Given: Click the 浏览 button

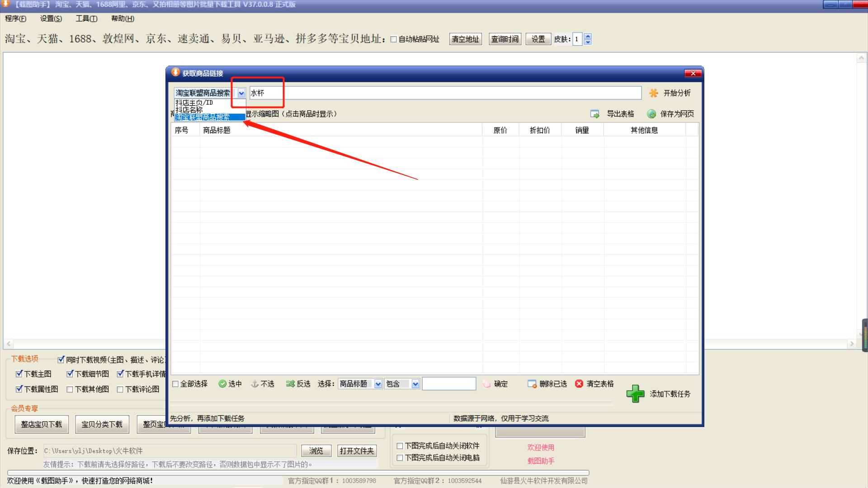Looking at the screenshot, I should pos(316,451).
